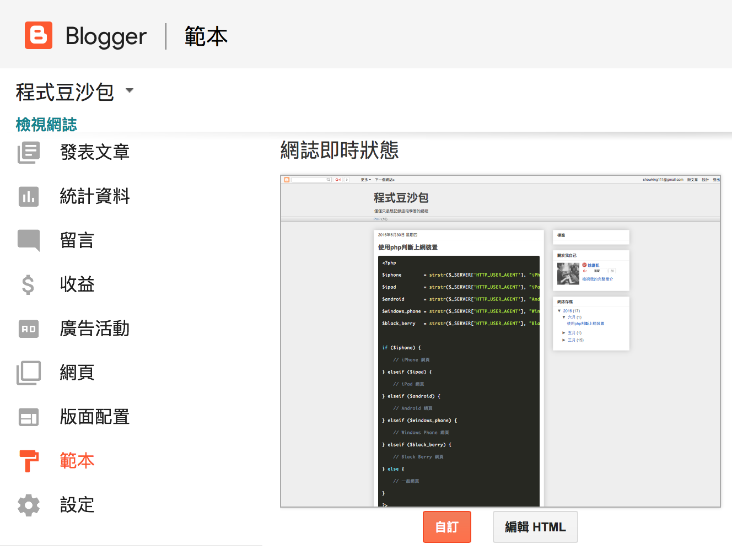
Task: Click 檢視我的完整簡介 profile link
Action: pos(598,279)
